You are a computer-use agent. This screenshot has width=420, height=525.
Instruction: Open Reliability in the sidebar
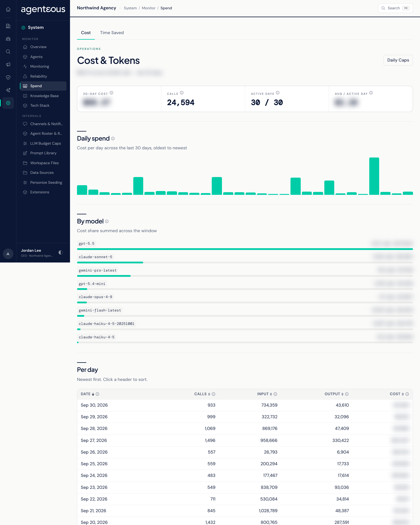(43, 76)
